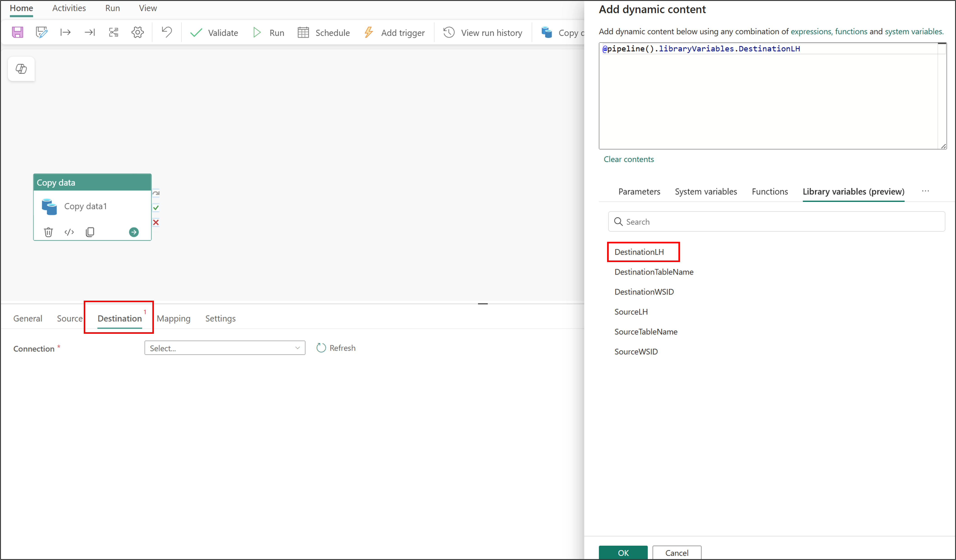Click the Save as (edit) icon

41,32
